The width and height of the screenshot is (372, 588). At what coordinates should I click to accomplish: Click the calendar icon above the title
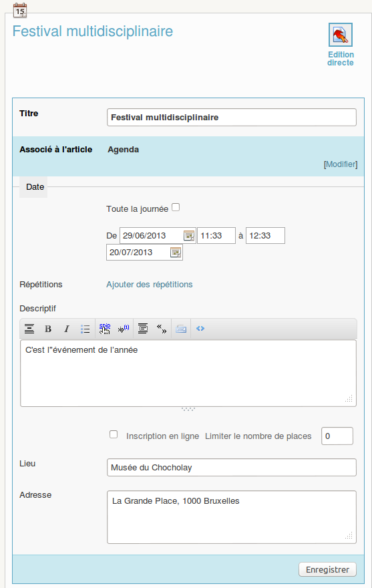coord(20,10)
